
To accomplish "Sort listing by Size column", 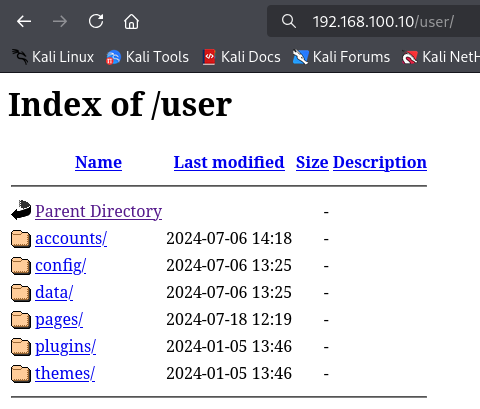I will 312,163.
